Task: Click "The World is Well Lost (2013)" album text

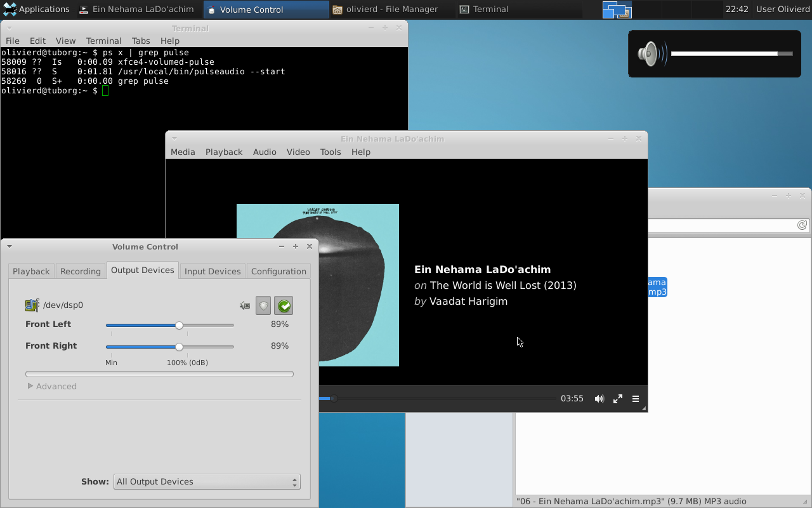Action: click(x=503, y=286)
